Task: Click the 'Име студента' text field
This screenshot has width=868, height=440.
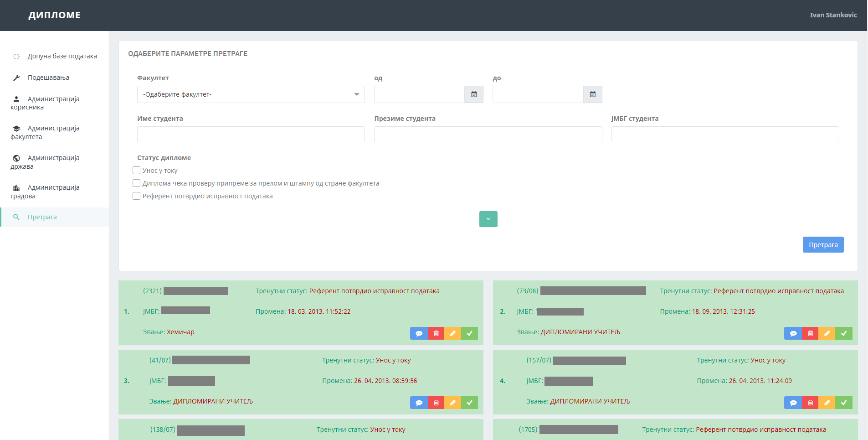Action: click(251, 135)
